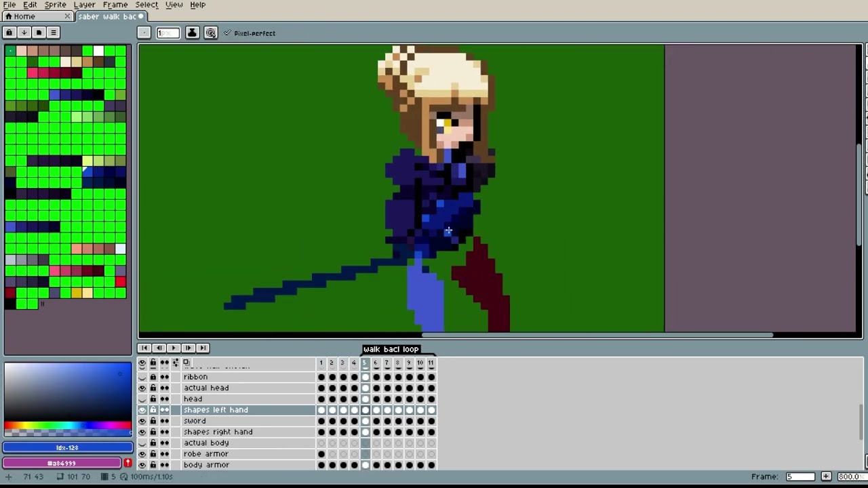868x488 pixels.
Task: Select frame 1 header in timeline
Action: point(321,363)
